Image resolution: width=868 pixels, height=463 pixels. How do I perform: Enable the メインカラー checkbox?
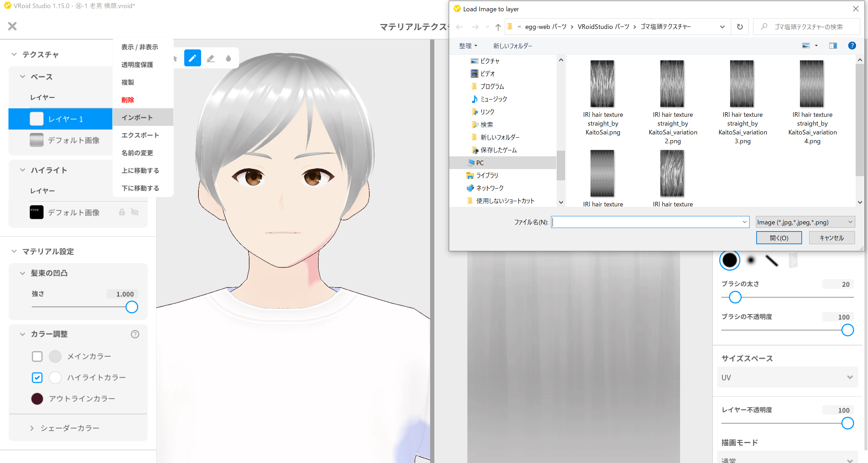tap(37, 356)
